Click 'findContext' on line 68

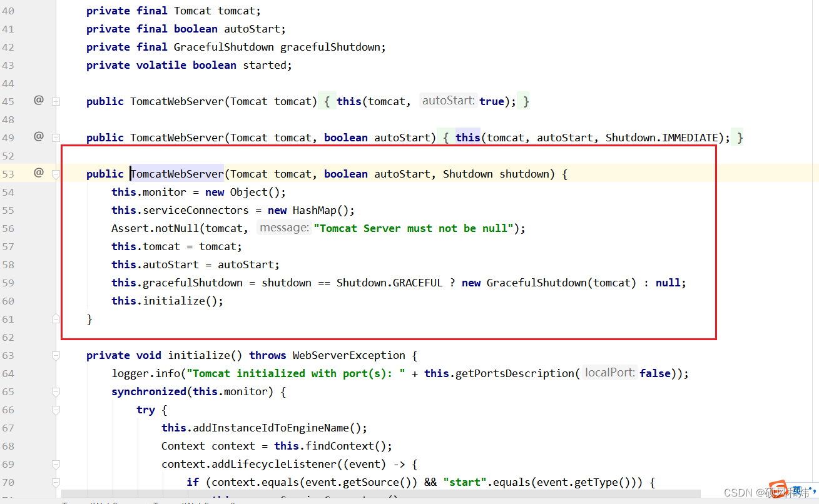click(x=340, y=446)
